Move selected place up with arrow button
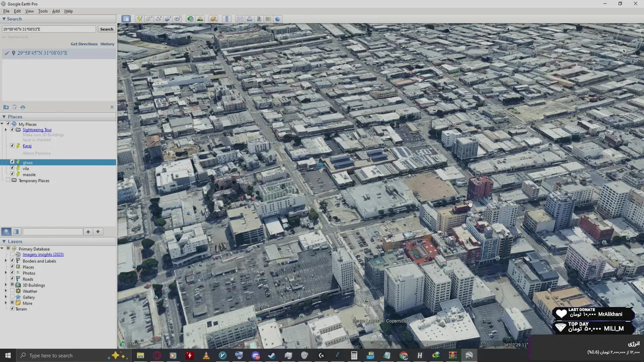The width and height of the screenshot is (644, 362). 88,232
